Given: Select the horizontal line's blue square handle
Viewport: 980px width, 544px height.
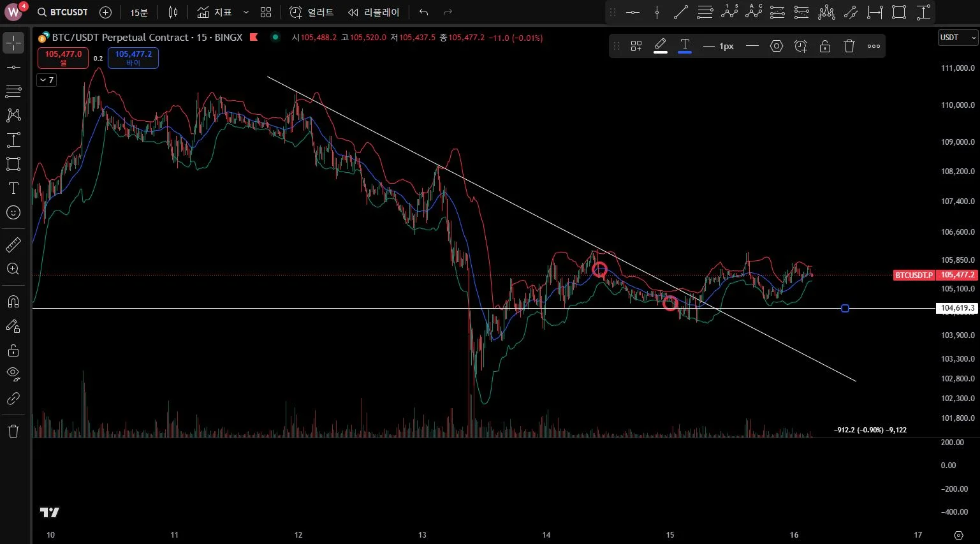Looking at the screenshot, I should point(845,309).
